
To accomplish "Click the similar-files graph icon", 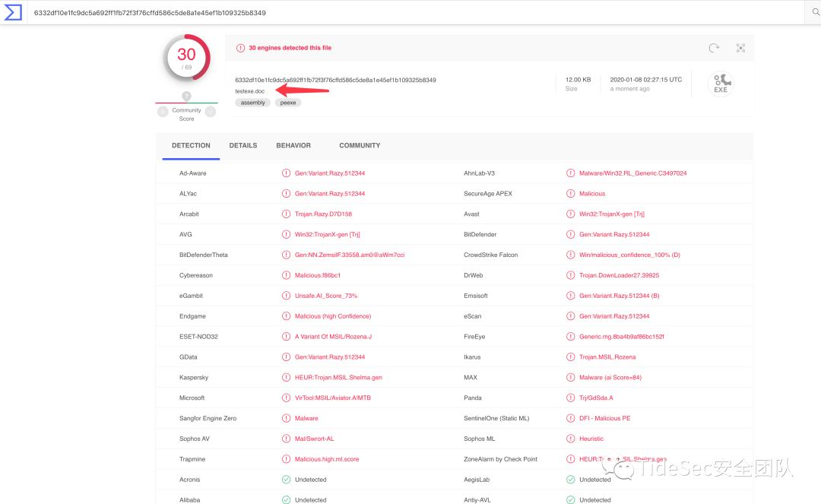I will 740,48.
